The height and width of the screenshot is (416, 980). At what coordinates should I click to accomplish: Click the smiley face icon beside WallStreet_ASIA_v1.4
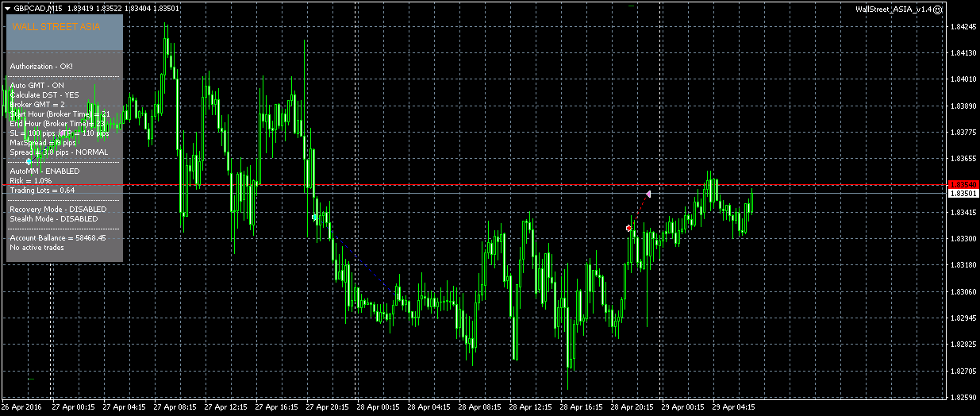[937, 10]
